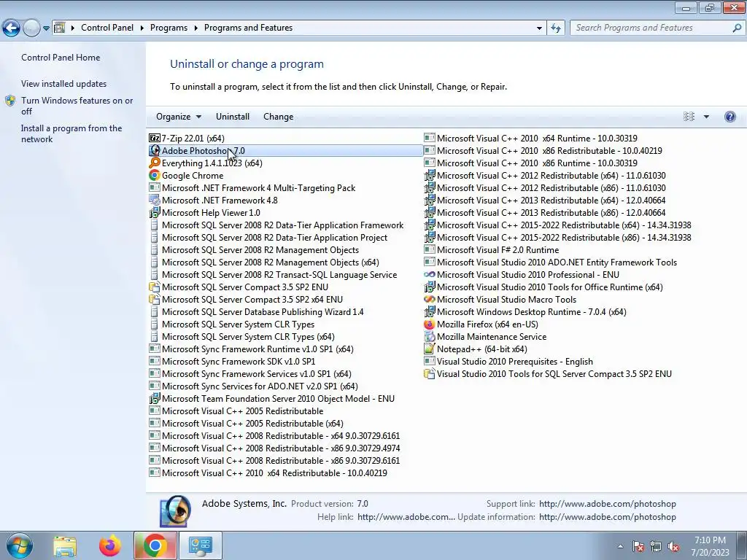The height and width of the screenshot is (560, 747).
Task: Open Windows Explorer from the taskbar
Action: click(x=65, y=545)
